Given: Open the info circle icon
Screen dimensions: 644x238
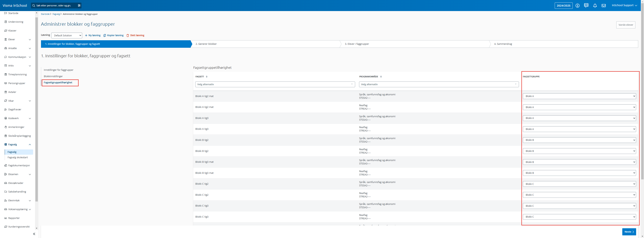Looking at the screenshot, I should 578,5.
